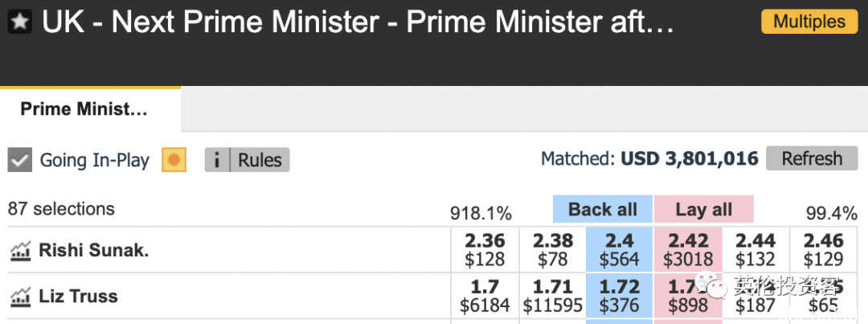The image size is (868, 324).
Task: Open the Rules panel
Action: pyautogui.click(x=260, y=160)
